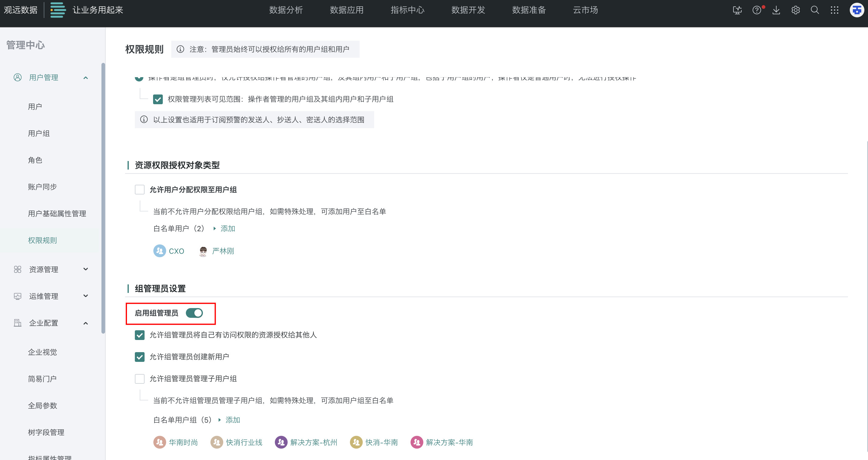Disable the 启用组管理员 toggle switch
The image size is (868, 460).
click(194, 313)
